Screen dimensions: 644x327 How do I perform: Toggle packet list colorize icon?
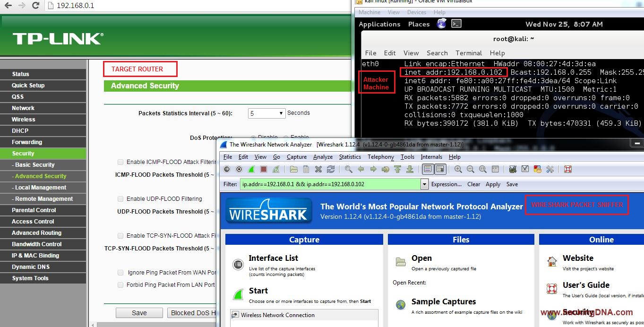[x=428, y=169]
